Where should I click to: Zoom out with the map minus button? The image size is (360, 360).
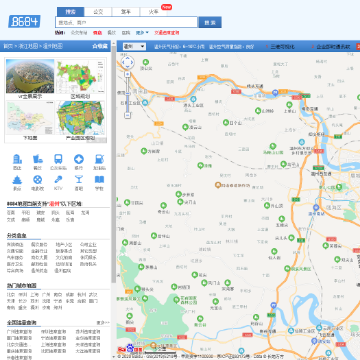click(127, 115)
